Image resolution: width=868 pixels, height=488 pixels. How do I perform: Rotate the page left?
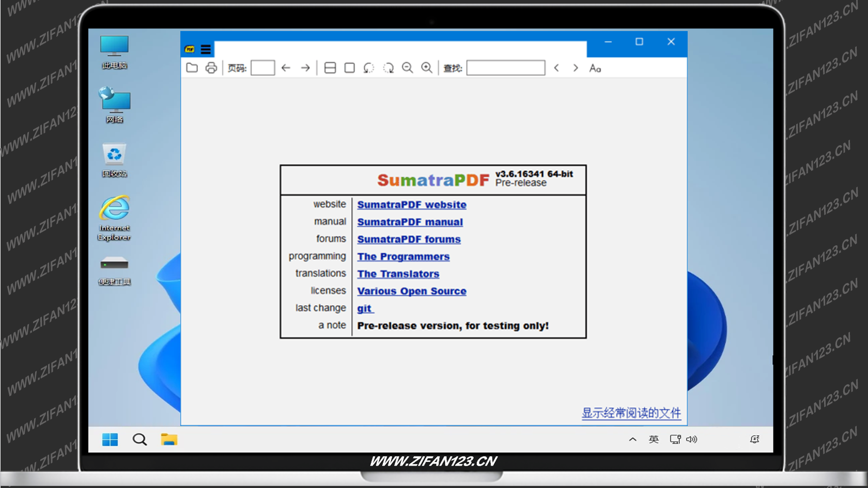click(x=368, y=68)
